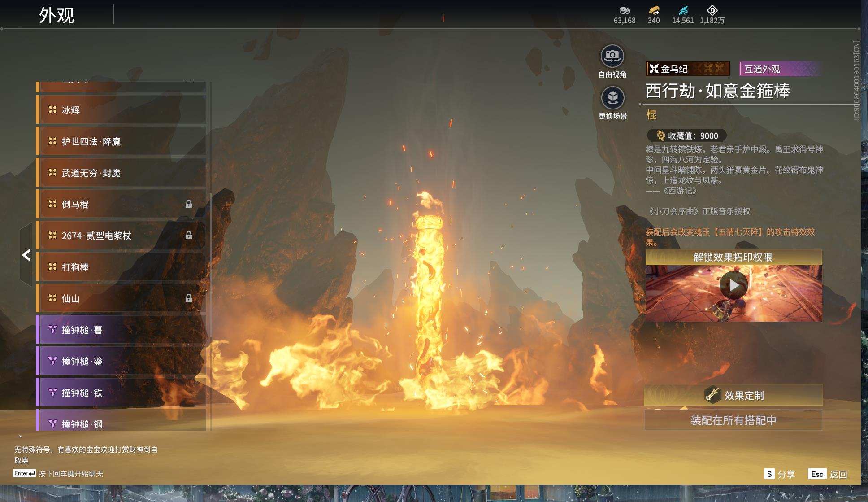Click the 返回 back button
Viewport: 868px width, 502px height.
828,474
